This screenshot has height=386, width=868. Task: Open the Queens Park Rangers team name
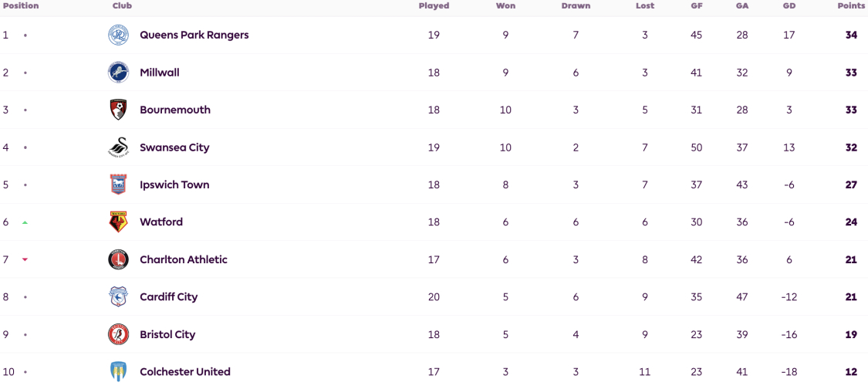pyautogui.click(x=194, y=35)
